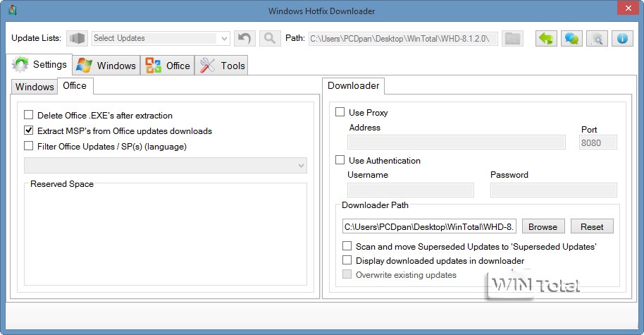
Task: Click the app icon in the title bar
Action: coord(12,10)
